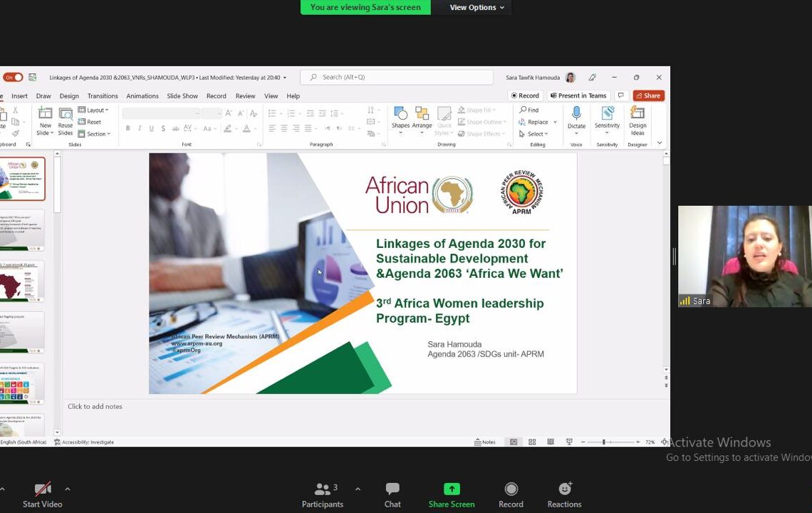The width and height of the screenshot is (812, 513).
Task: Click the Zoom Chat icon
Action: [392, 494]
